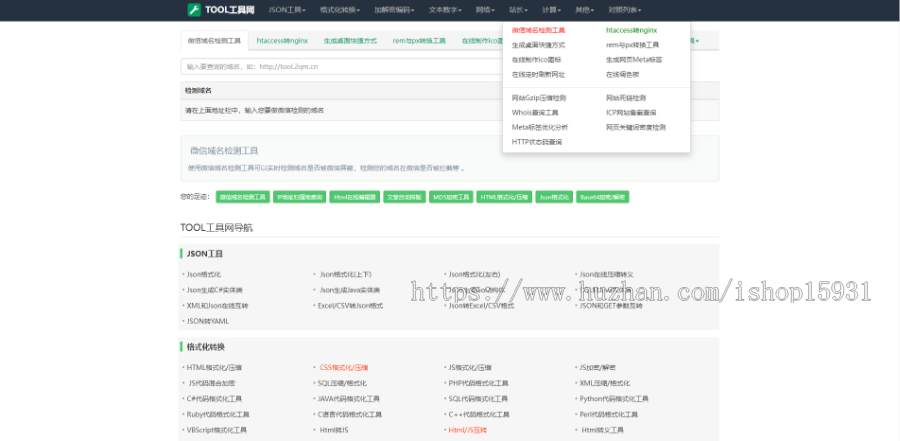This screenshot has width=900, height=441.
Task: Open HTTP状态码查询 from the menu
Action: click(537, 142)
